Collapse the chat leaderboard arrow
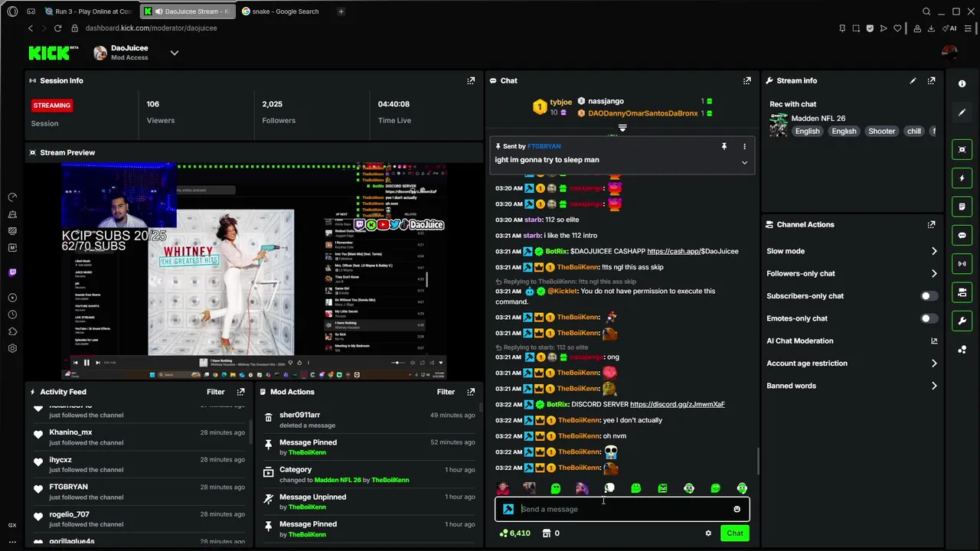Viewport: 980px width, 551px height. tap(622, 129)
